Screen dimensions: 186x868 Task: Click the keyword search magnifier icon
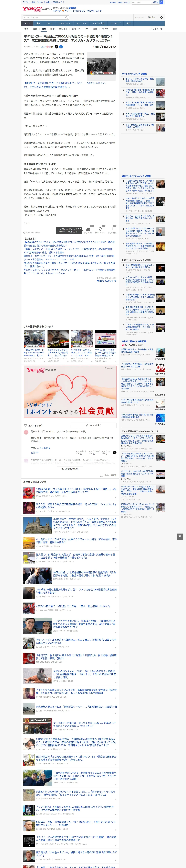(66, 18)
